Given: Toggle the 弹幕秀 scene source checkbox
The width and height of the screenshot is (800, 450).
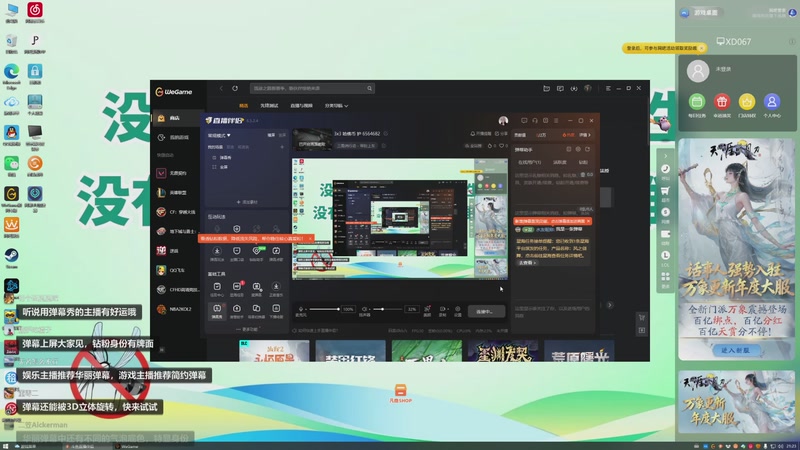Looking at the screenshot, I should pos(214,158).
